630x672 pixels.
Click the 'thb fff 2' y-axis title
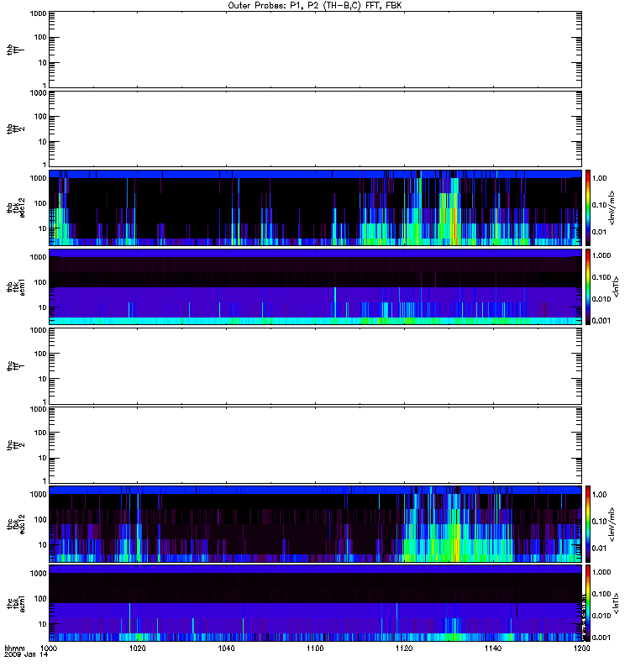[15, 129]
